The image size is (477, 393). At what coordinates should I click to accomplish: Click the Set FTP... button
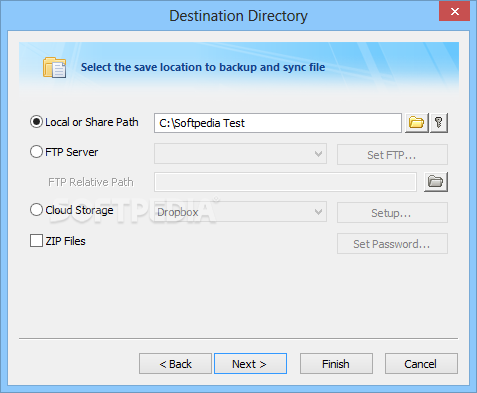[392, 155]
